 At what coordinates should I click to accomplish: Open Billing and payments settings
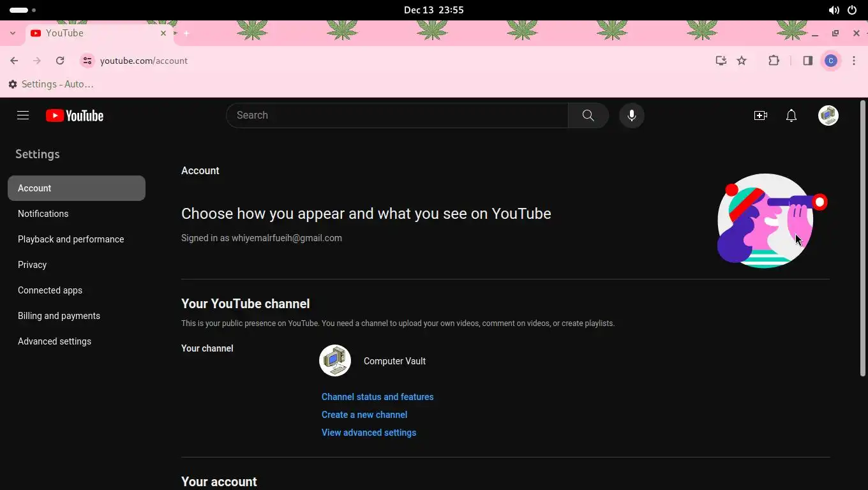(77, 316)
